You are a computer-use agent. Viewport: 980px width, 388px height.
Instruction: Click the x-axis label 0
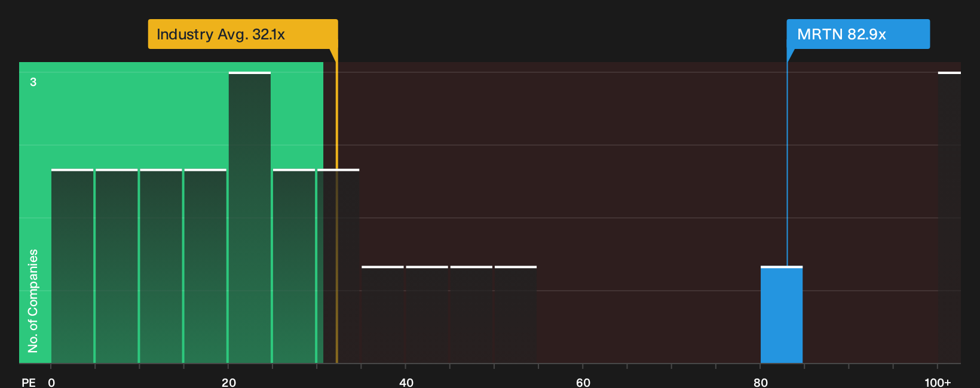pos(51,382)
